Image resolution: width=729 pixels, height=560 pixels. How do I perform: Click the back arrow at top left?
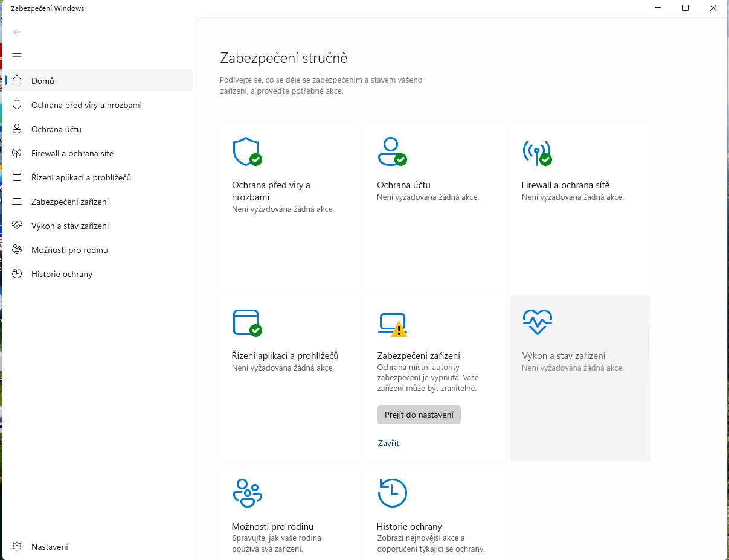point(17,32)
